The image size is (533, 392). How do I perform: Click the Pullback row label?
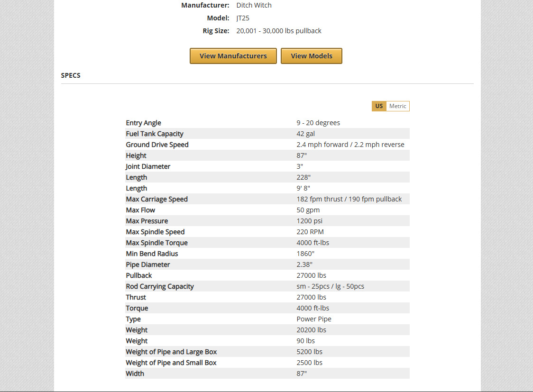pos(138,275)
